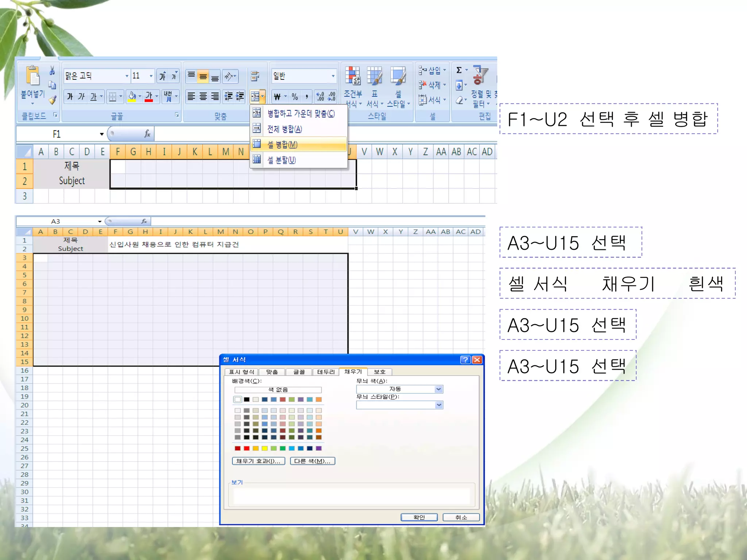Viewport: 747px width, 560px height.
Task: Click the 확인 button in the dialog
Action: pos(419,517)
